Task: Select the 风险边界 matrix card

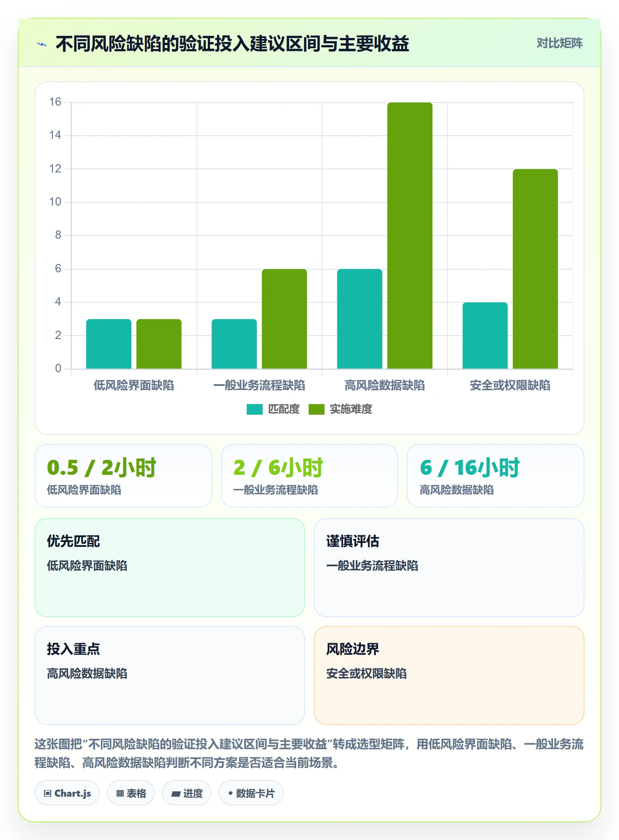Action: (449, 676)
